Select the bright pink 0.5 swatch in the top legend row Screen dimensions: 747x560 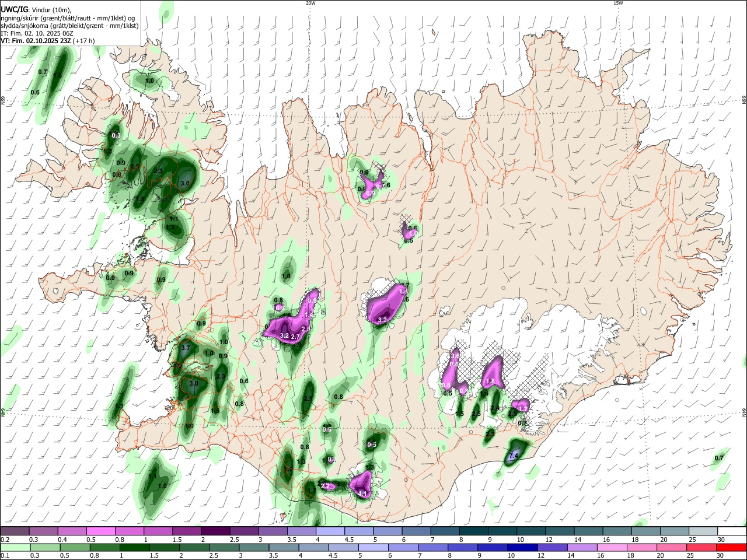tap(100, 531)
